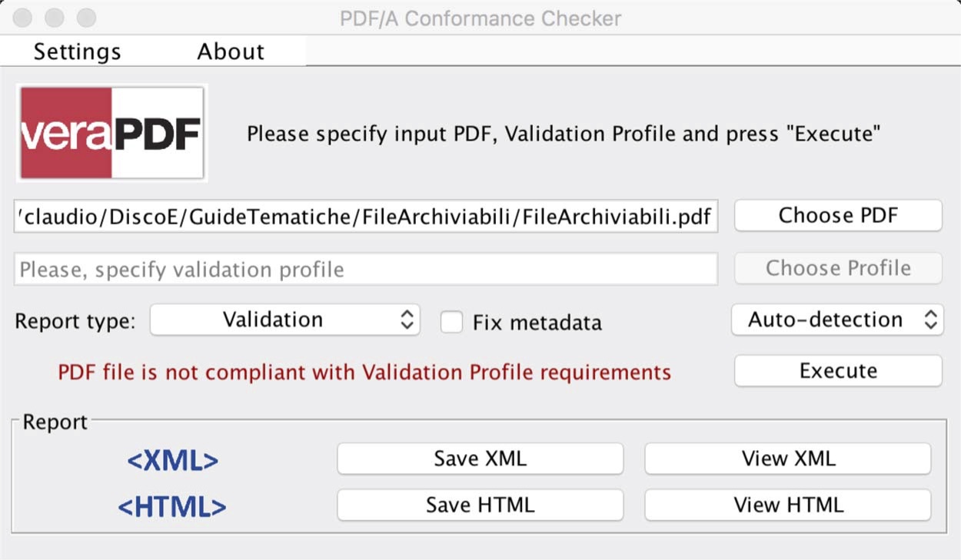Screen dimensions: 961x560
Task: Click the greyed-out Choose Profile button
Action: tap(838, 268)
